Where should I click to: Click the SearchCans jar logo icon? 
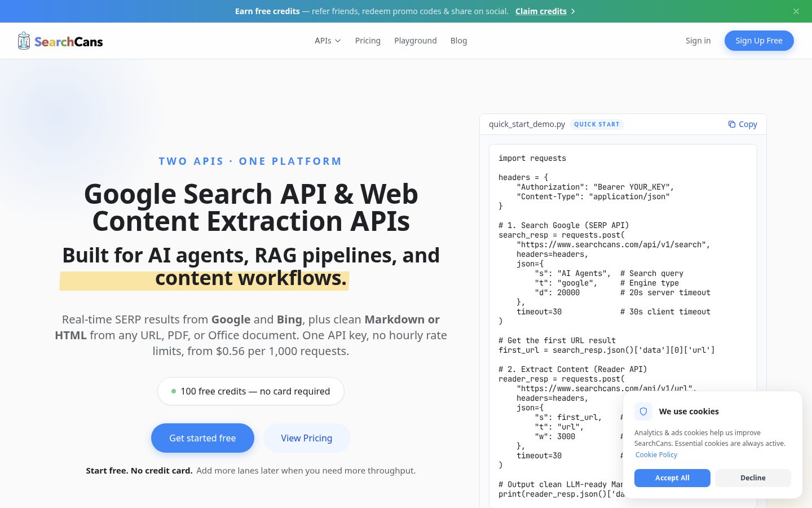[x=24, y=41]
